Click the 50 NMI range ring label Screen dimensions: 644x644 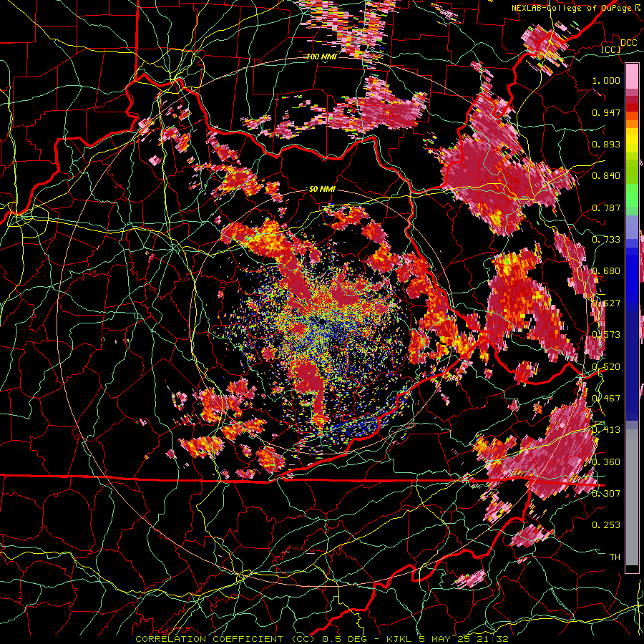[322, 190]
